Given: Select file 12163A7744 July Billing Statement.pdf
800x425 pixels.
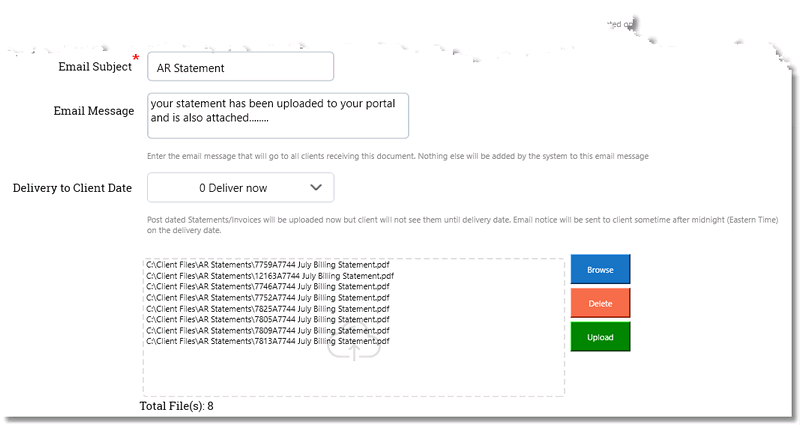Looking at the screenshot, I should tap(270, 276).
